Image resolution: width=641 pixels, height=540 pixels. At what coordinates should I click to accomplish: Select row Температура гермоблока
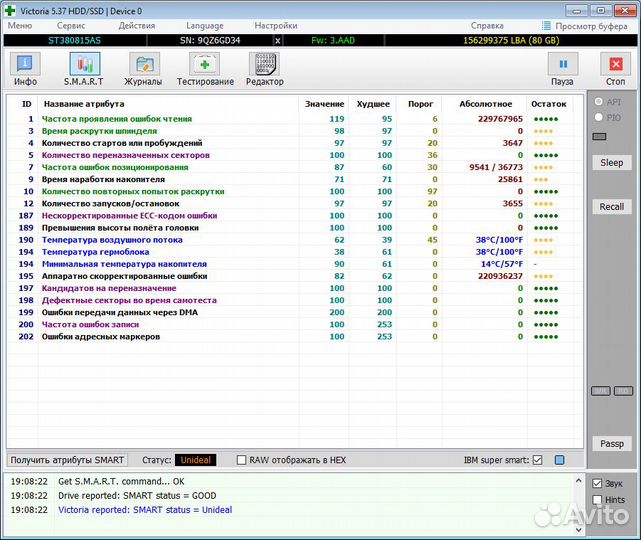[x=295, y=252]
